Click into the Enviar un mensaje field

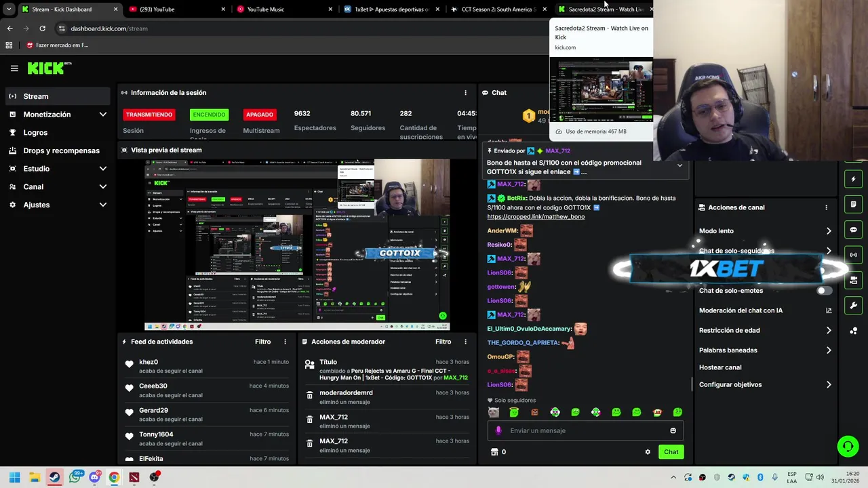tap(585, 430)
